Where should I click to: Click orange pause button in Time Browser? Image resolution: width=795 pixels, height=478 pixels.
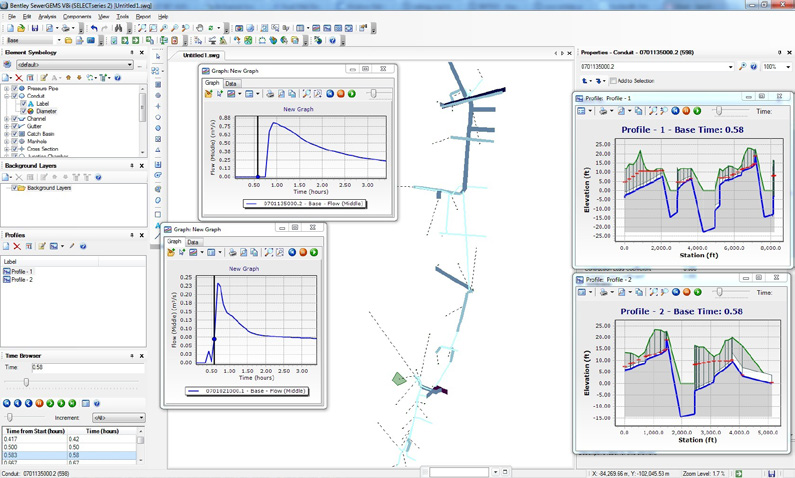(40, 403)
